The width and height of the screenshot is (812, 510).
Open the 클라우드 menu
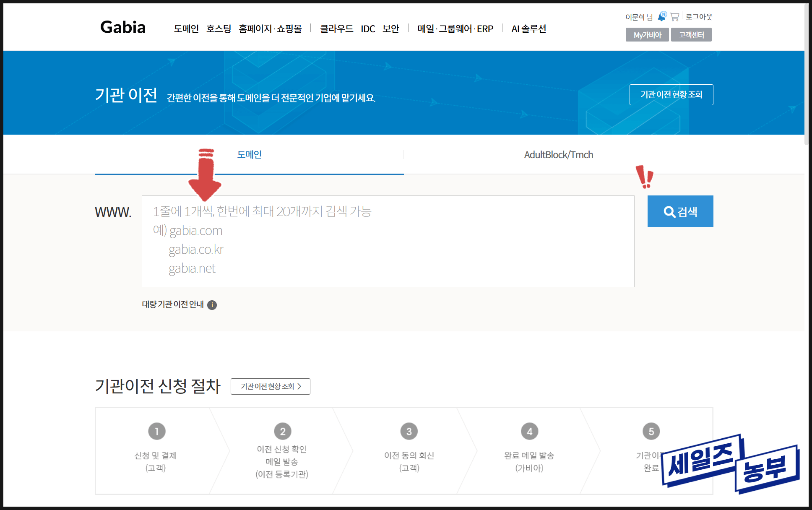pos(336,29)
